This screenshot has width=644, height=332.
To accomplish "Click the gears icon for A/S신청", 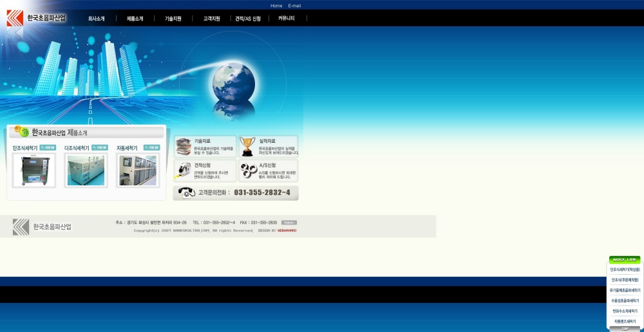I will click(x=248, y=171).
